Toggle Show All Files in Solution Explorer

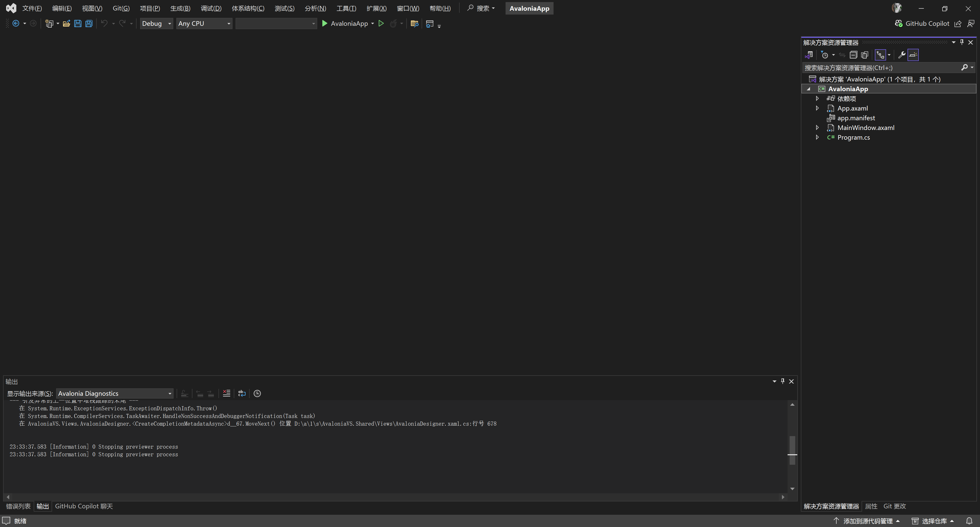point(864,55)
